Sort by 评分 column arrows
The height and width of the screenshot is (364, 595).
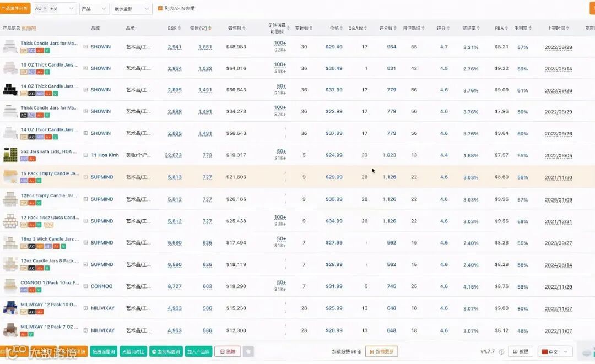click(x=448, y=28)
